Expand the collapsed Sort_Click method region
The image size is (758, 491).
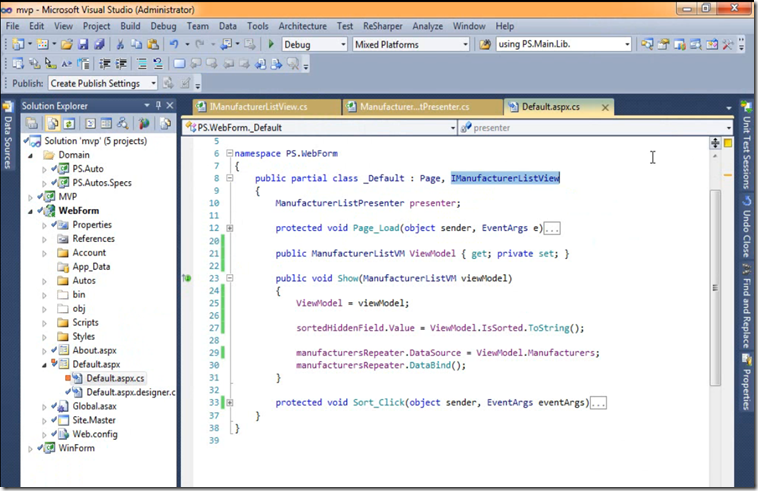[x=230, y=403]
